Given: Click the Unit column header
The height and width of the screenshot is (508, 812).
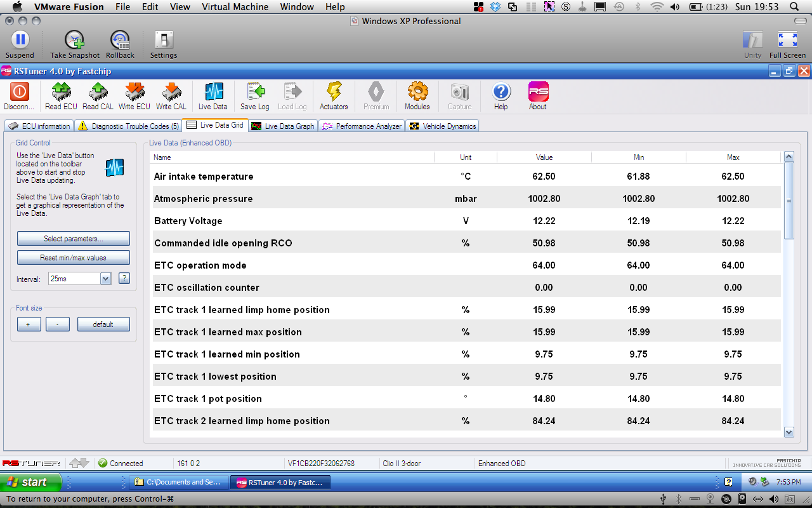Looking at the screenshot, I should pos(466,157).
